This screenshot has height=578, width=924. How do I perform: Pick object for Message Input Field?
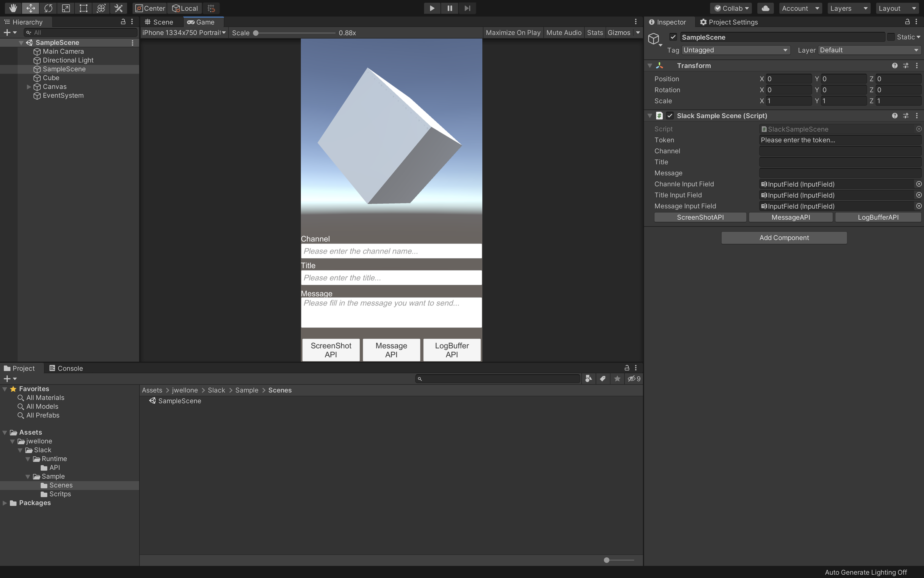pos(919,206)
